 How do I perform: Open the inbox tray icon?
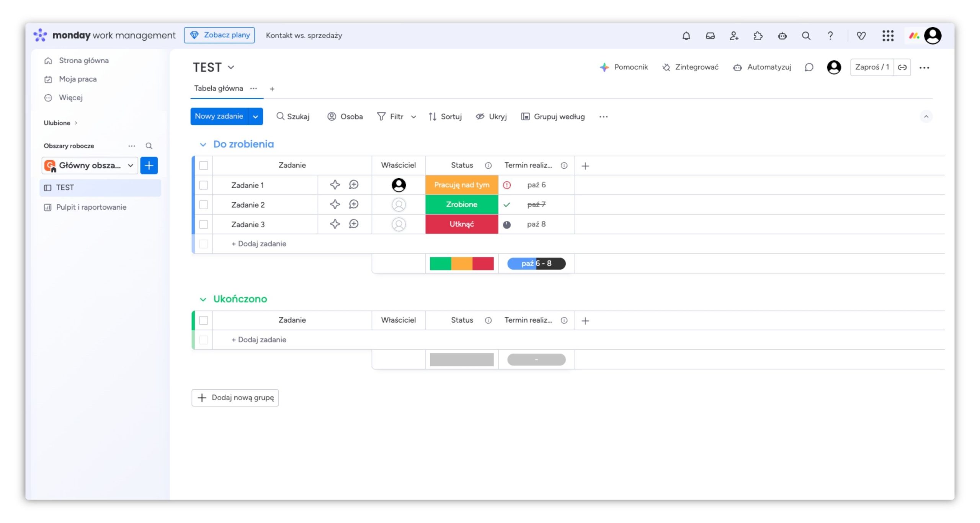click(710, 36)
